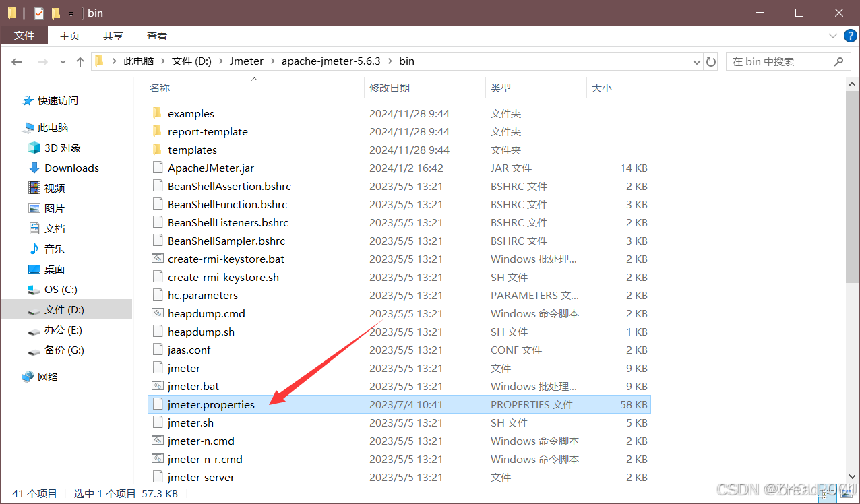The width and height of the screenshot is (860, 504).
Task: Open the 文件 menu
Action: click(x=24, y=36)
